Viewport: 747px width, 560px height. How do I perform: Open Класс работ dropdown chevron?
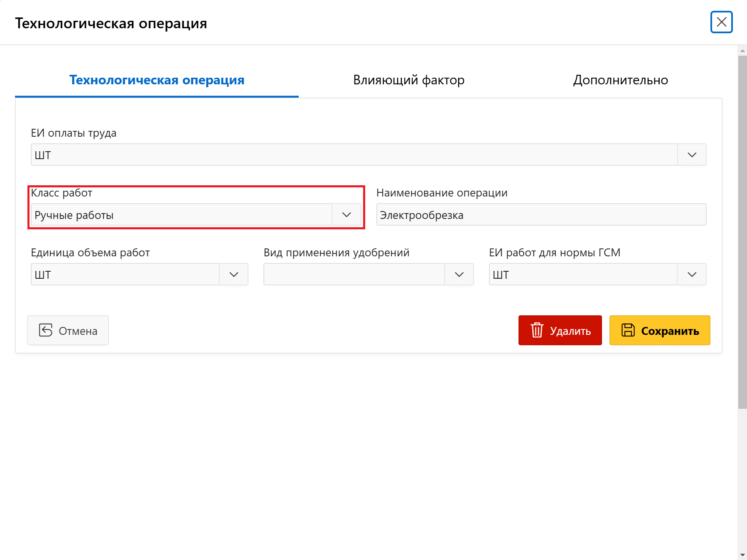pyautogui.click(x=346, y=215)
